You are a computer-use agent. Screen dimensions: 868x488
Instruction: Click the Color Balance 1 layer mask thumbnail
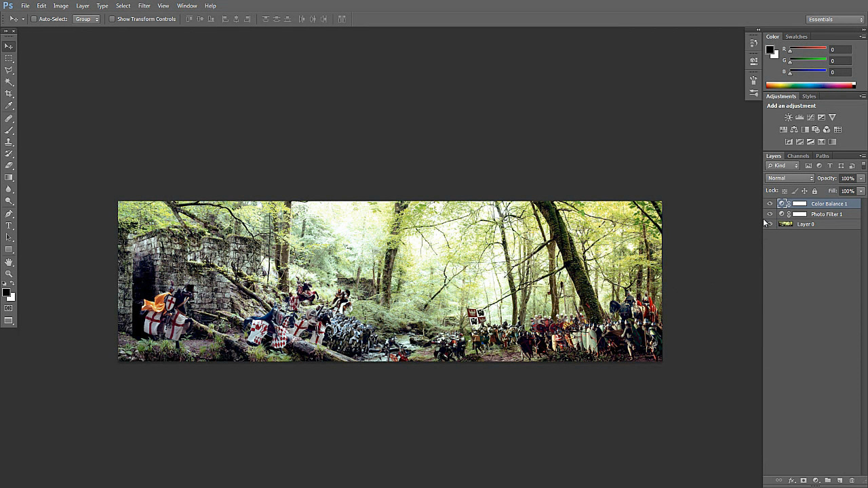[x=800, y=204]
